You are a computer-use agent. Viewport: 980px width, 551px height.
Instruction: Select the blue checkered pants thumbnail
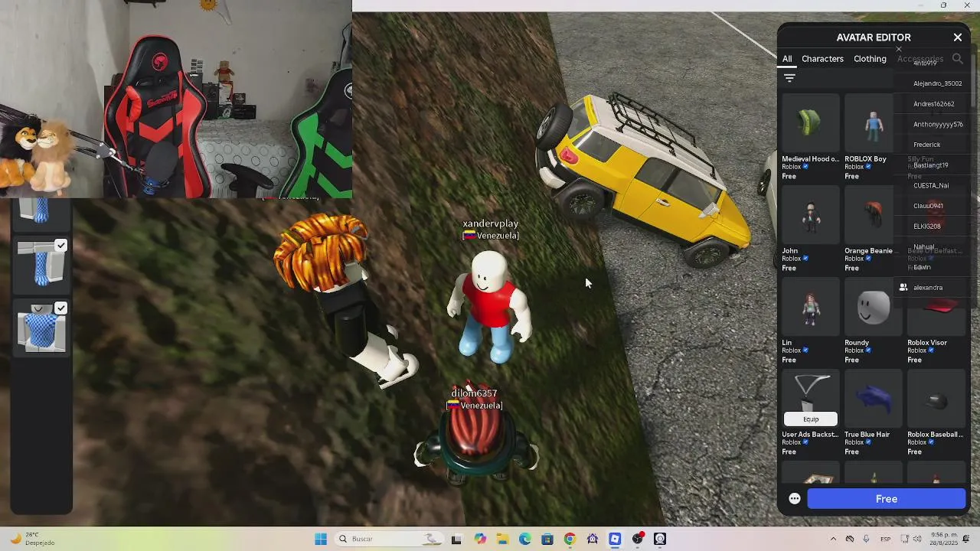pyautogui.click(x=41, y=264)
